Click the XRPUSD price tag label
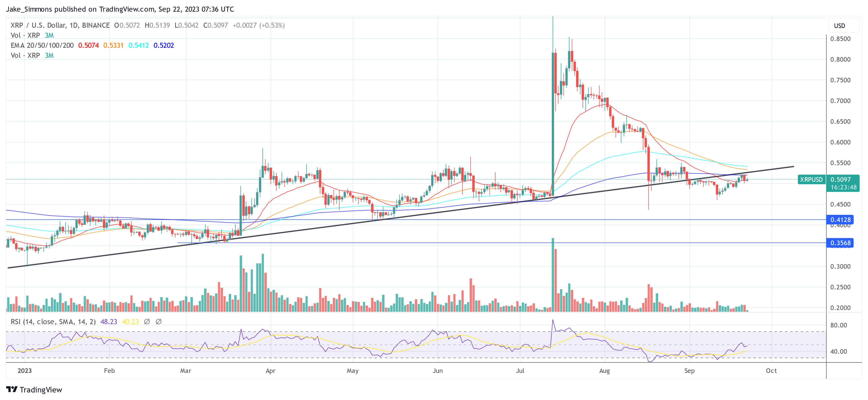This screenshot has width=868, height=400. pyautogui.click(x=811, y=180)
